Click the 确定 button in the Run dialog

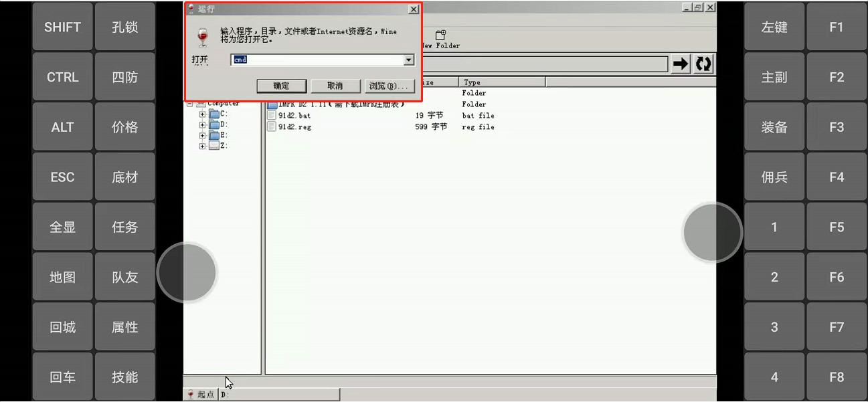[281, 86]
